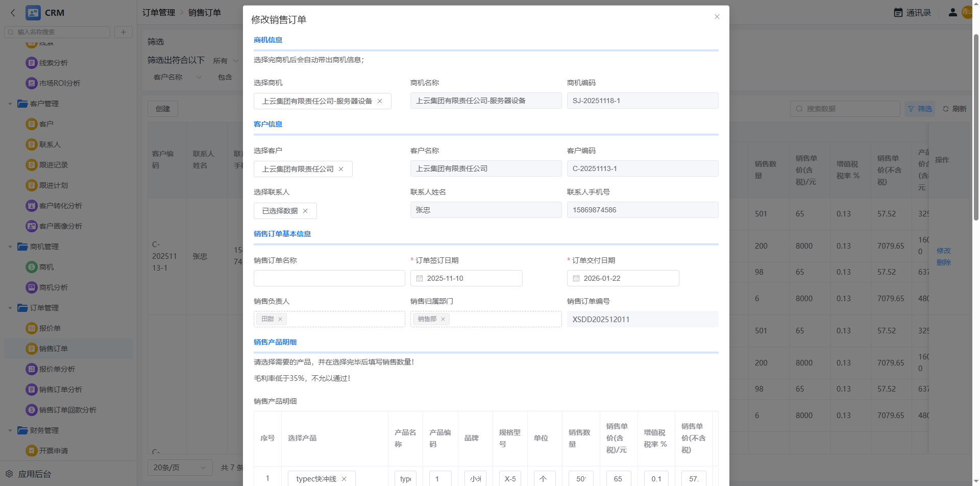This screenshot has width=980, height=486.
Task: Open 销售订单分析 in the sidebar
Action: (x=60, y=390)
